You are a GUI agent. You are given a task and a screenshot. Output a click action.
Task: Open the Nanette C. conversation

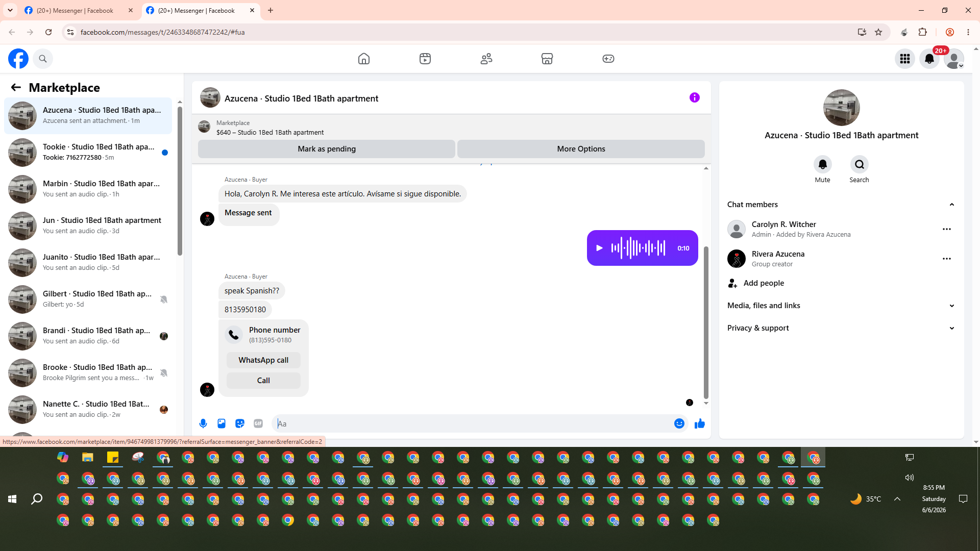pos(88,410)
